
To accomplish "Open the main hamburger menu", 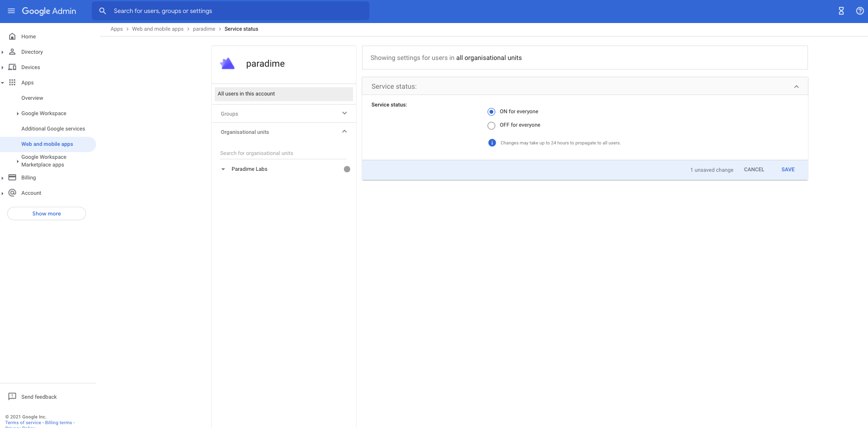I will [x=12, y=11].
